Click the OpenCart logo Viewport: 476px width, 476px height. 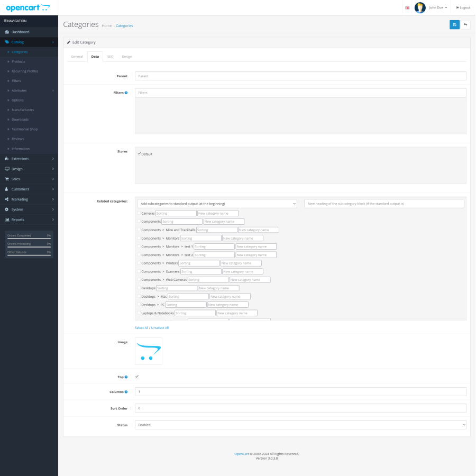[28, 7]
